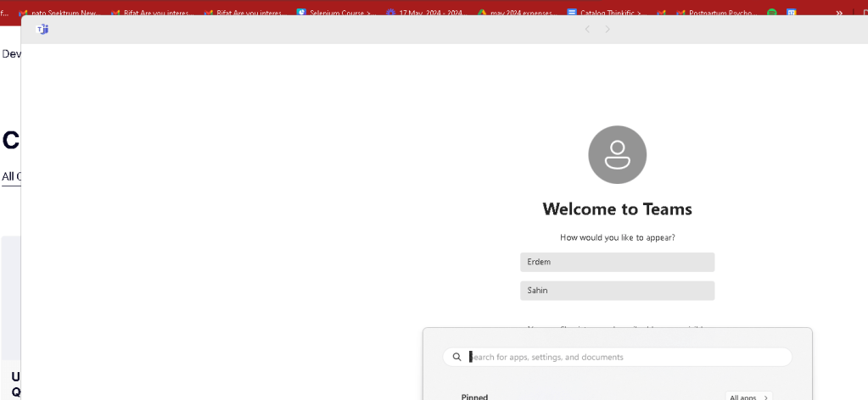Open the Selenium Course bookmark

337,13
